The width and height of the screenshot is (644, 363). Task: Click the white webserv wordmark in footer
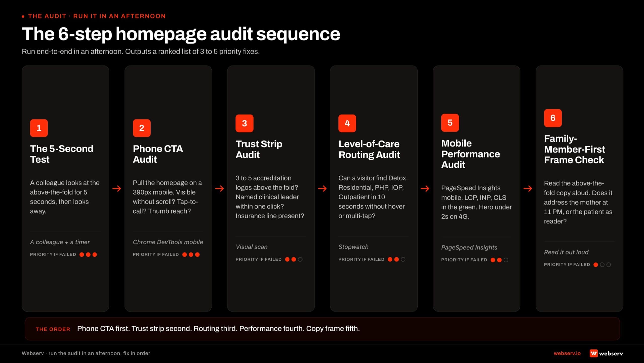(x=611, y=353)
